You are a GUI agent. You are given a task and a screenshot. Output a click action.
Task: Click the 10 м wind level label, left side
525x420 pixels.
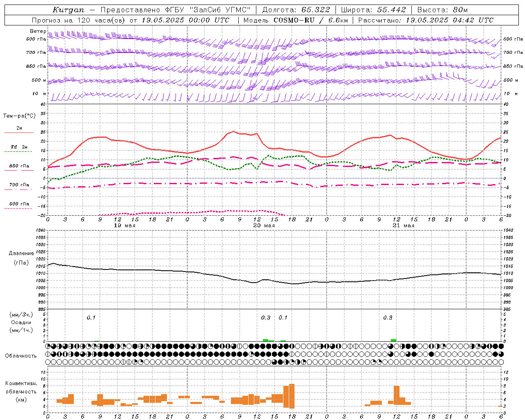click(x=40, y=94)
